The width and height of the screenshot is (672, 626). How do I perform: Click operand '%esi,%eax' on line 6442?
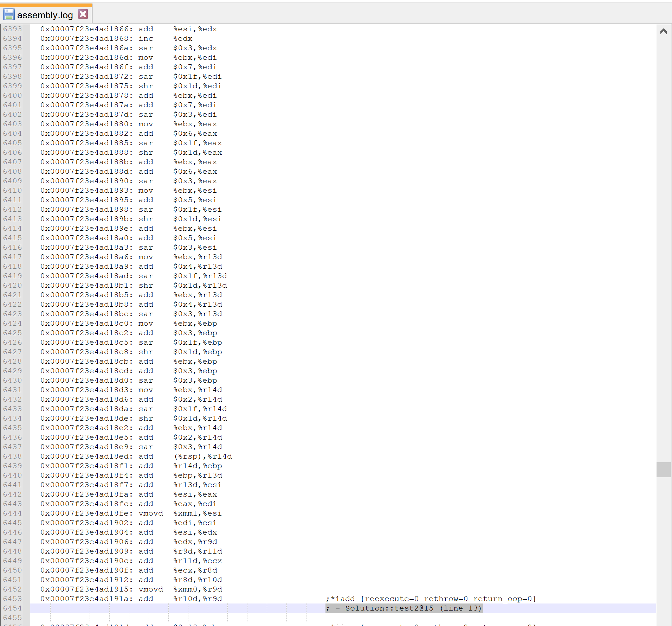pyautogui.click(x=195, y=494)
